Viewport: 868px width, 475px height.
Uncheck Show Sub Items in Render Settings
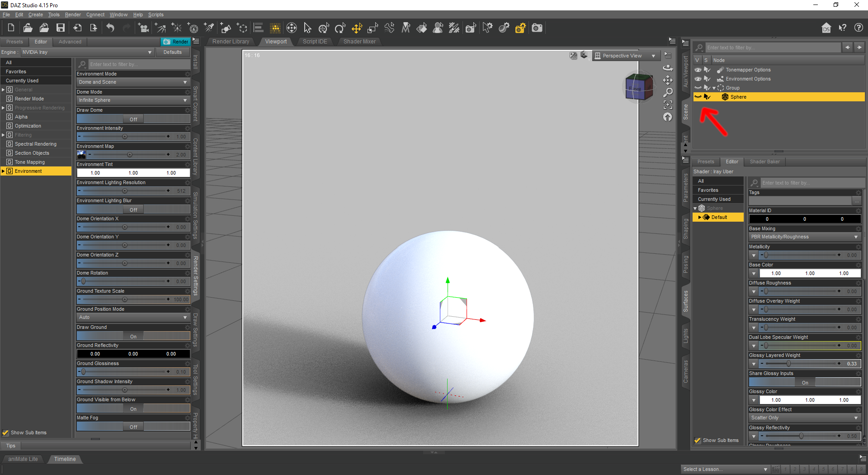[x=5, y=432]
